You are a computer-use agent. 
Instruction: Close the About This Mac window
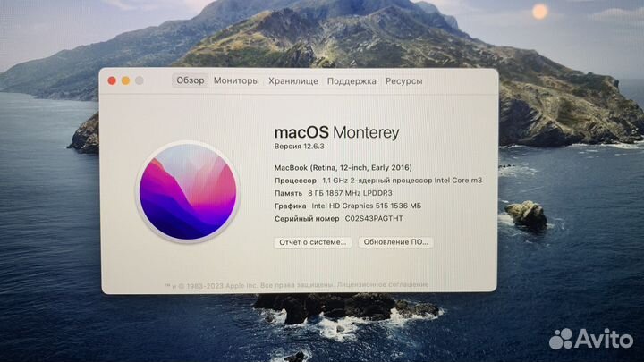[x=112, y=80]
